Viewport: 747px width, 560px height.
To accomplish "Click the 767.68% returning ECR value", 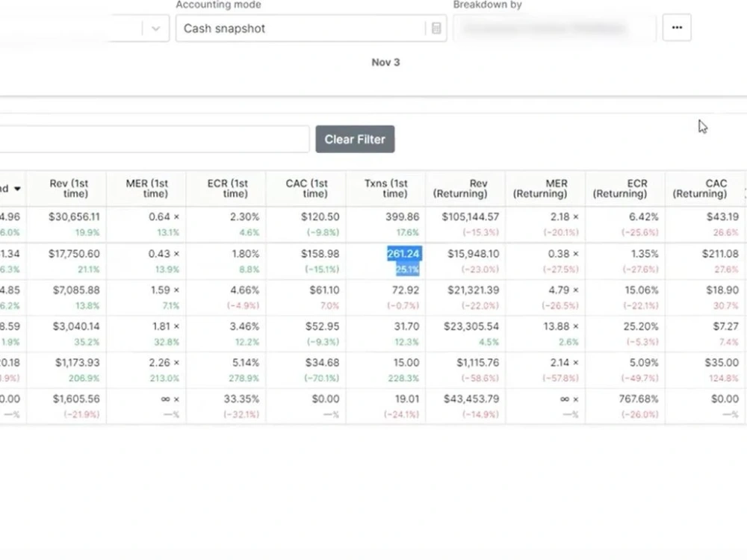I will [639, 399].
